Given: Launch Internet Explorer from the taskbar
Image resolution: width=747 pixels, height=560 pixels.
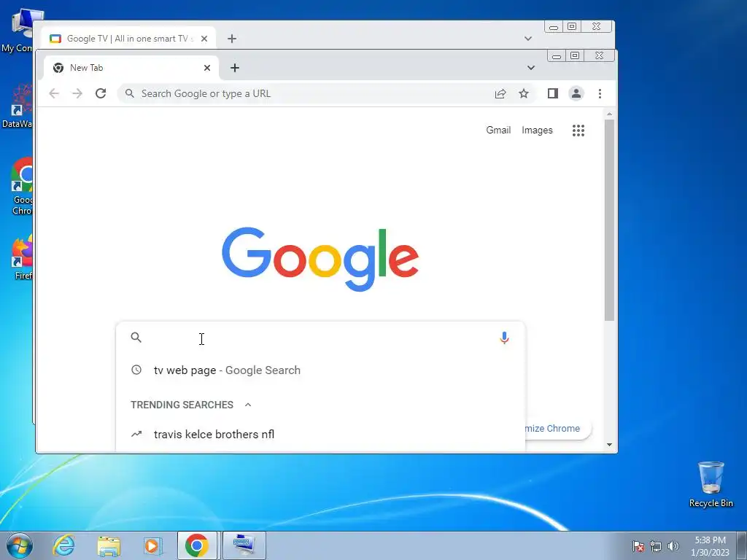Looking at the screenshot, I should point(64,545).
